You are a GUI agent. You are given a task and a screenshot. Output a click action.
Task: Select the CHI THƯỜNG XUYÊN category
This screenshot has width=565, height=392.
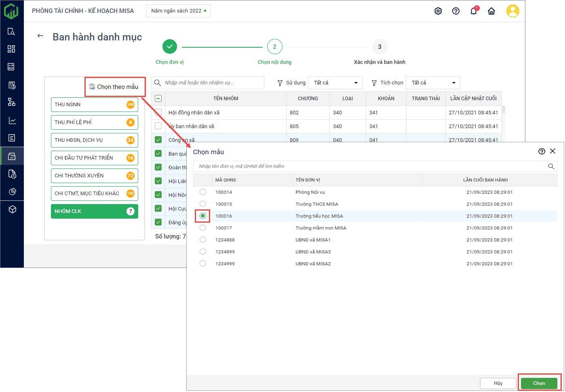[x=94, y=176]
